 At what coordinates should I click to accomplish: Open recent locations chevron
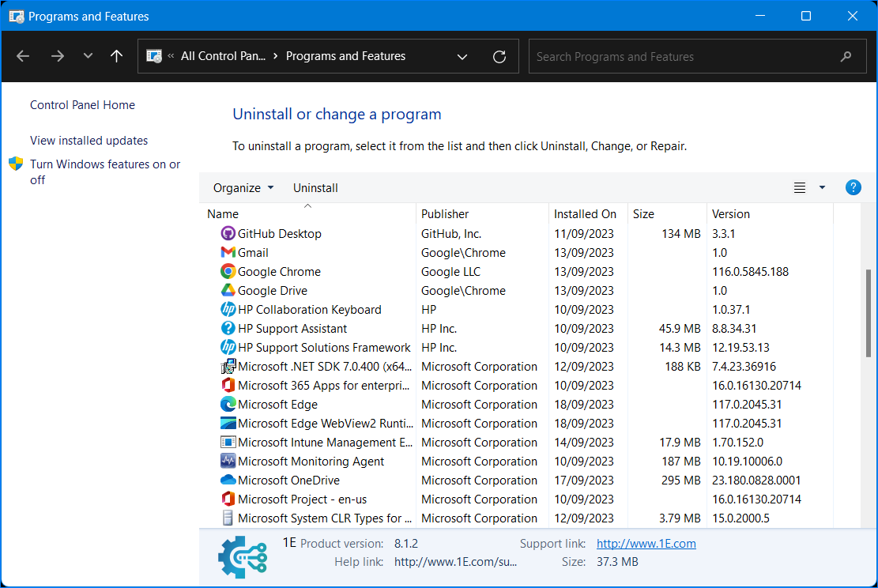point(88,56)
